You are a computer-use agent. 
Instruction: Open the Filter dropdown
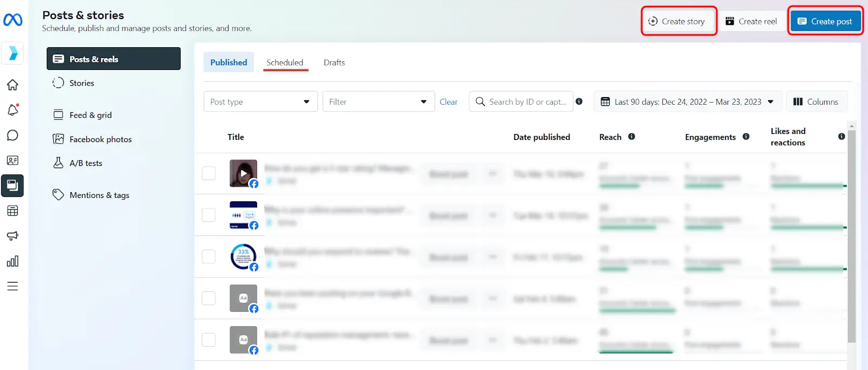click(x=379, y=101)
